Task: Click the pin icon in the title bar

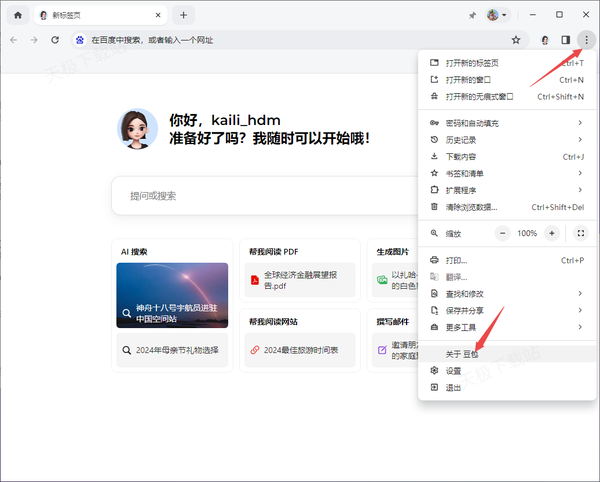Action: point(472,15)
